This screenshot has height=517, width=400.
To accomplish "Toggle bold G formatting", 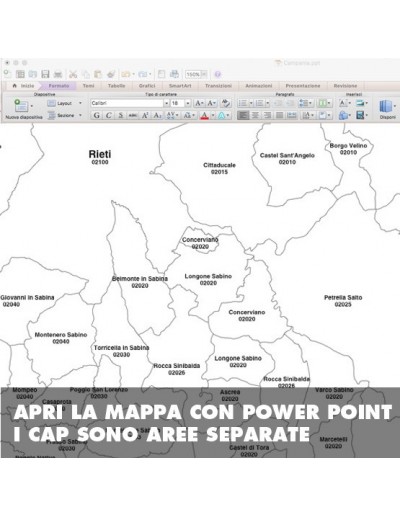I will (x=96, y=115).
